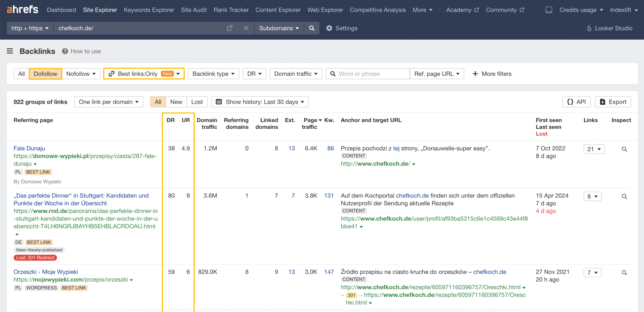
Task: Open One link per domain dropdown
Action: pos(109,102)
